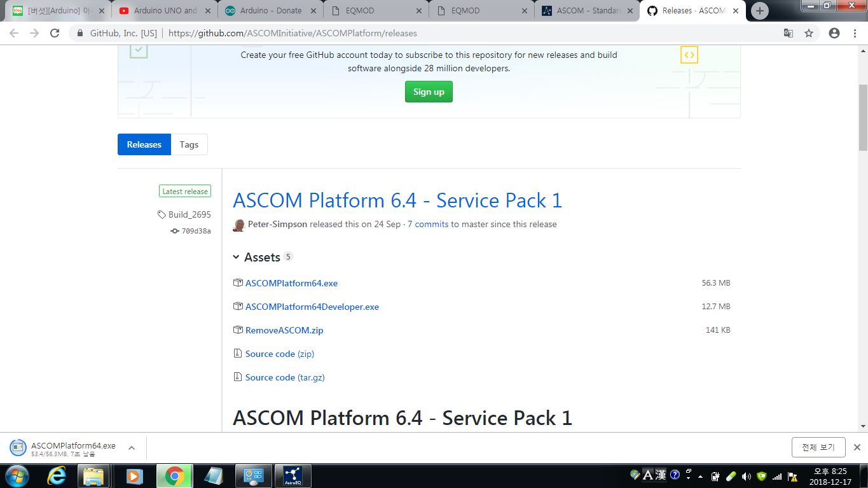The width and height of the screenshot is (868, 488).
Task: Open Windows Media Player from taskbar
Action: coord(134,475)
